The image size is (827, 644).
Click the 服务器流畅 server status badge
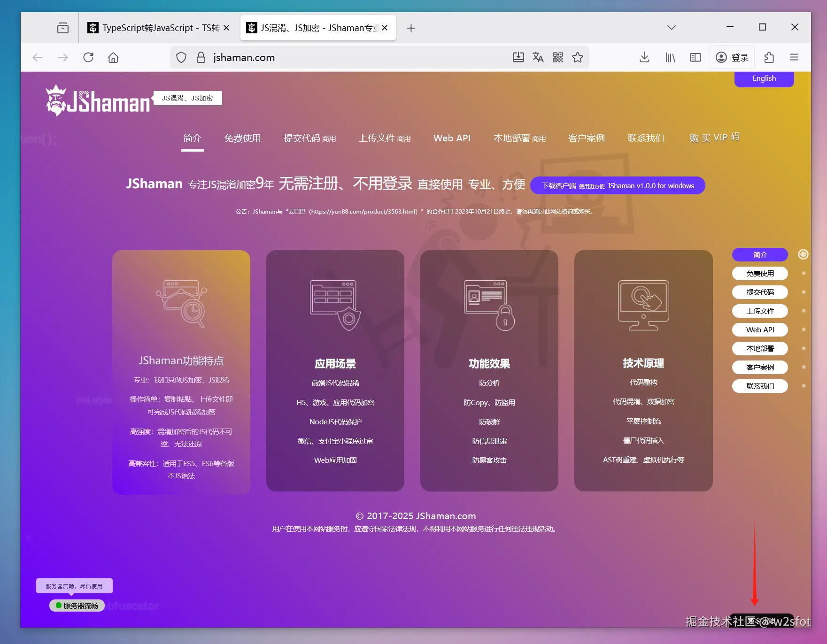pos(77,606)
